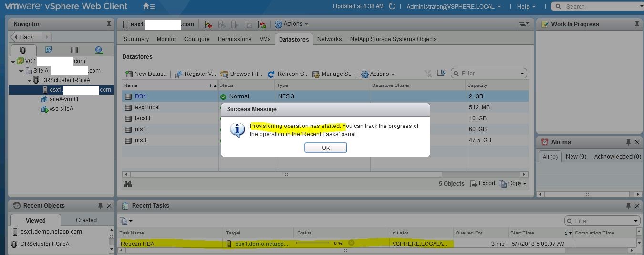Select siteA-vm01 in the Navigator tree

click(64, 99)
